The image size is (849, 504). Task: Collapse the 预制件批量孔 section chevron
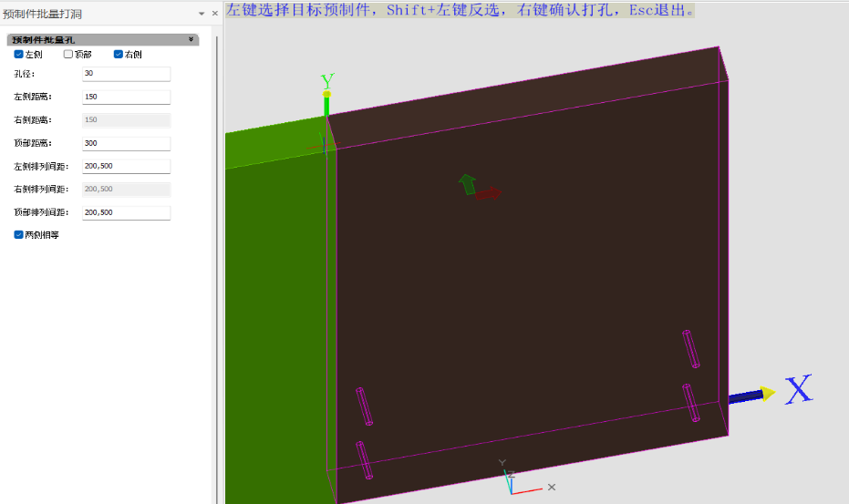tap(191, 40)
